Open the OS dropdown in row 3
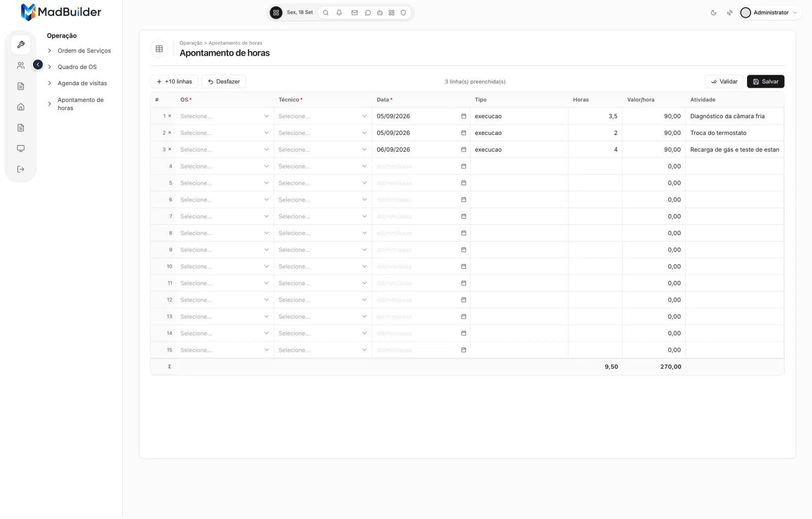The image size is (812, 519). [224, 150]
